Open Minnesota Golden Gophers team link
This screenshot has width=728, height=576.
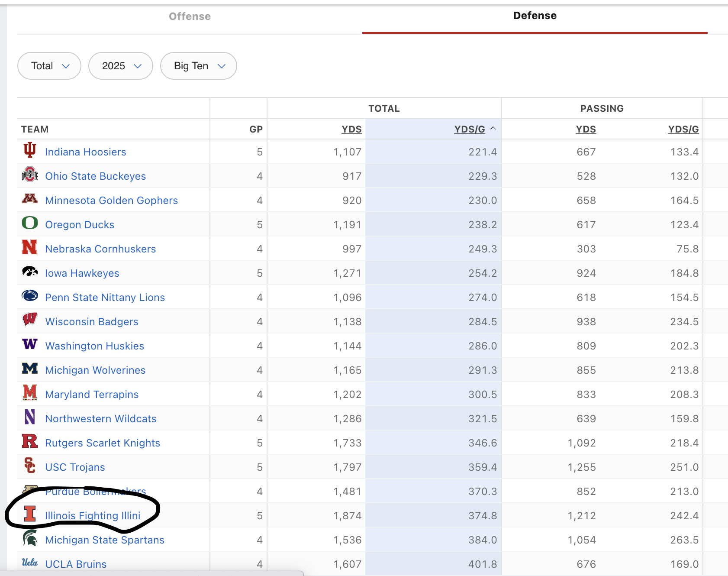coord(112,201)
